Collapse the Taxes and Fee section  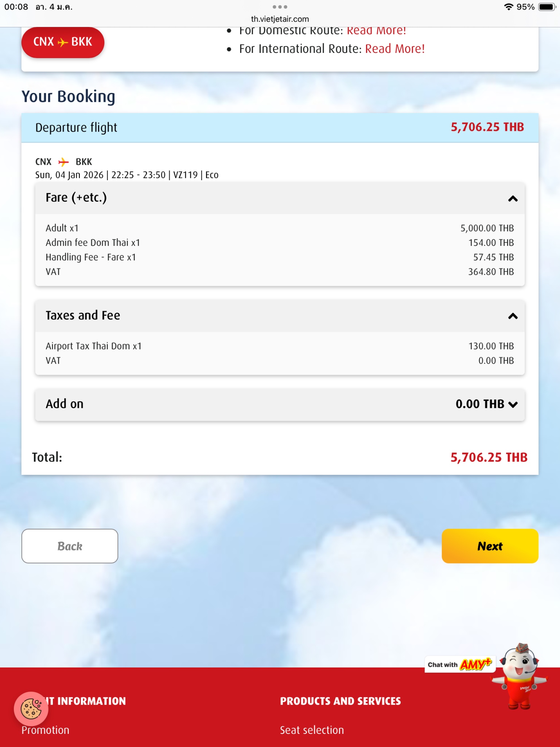pyautogui.click(x=513, y=316)
